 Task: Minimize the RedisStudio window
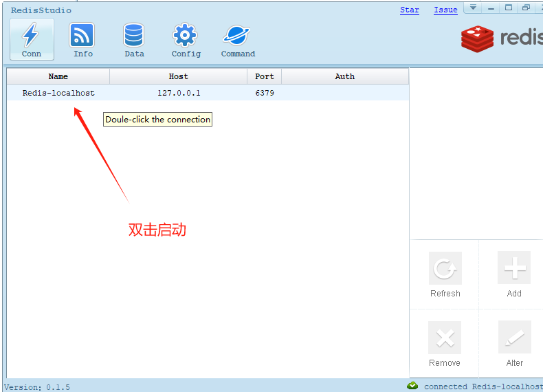click(491, 8)
